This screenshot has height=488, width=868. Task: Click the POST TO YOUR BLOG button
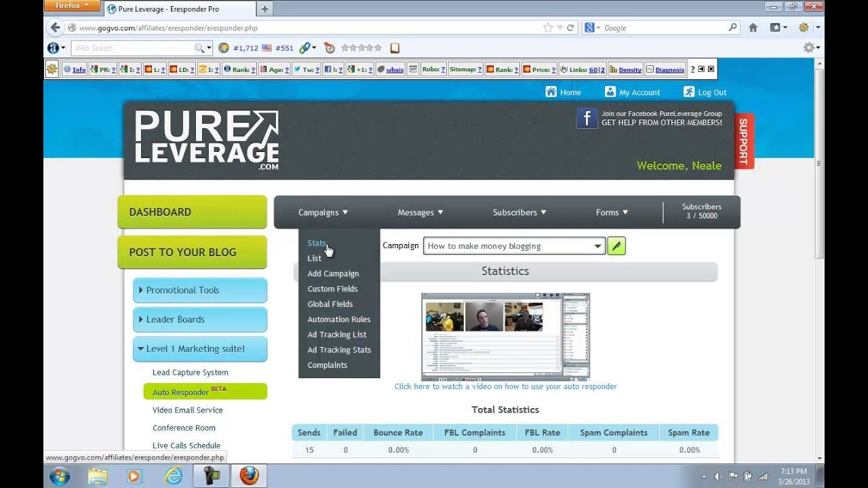pyautogui.click(x=192, y=252)
